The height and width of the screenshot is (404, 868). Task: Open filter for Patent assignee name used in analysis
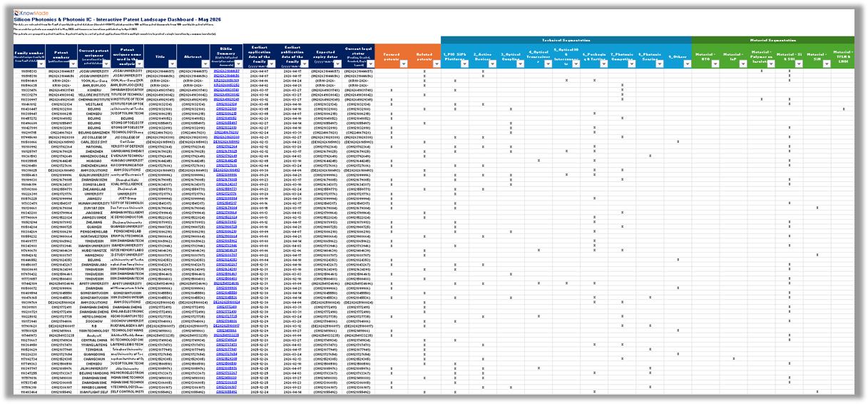click(x=140, y=64)
